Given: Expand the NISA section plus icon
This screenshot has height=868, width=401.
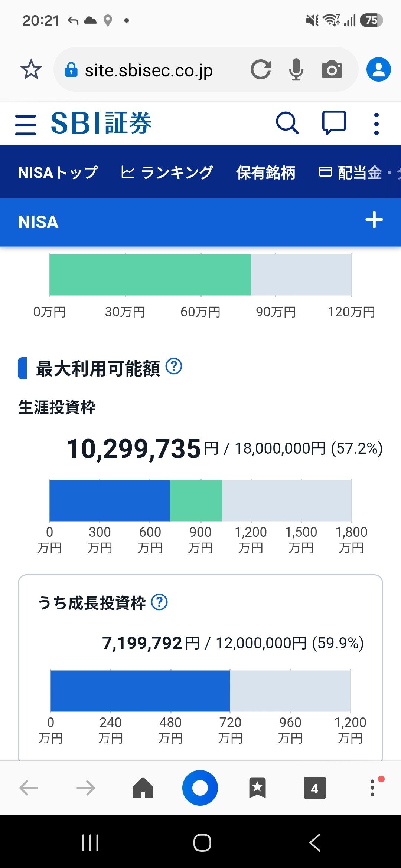Looking at the screenshot, I should point(374,220).
